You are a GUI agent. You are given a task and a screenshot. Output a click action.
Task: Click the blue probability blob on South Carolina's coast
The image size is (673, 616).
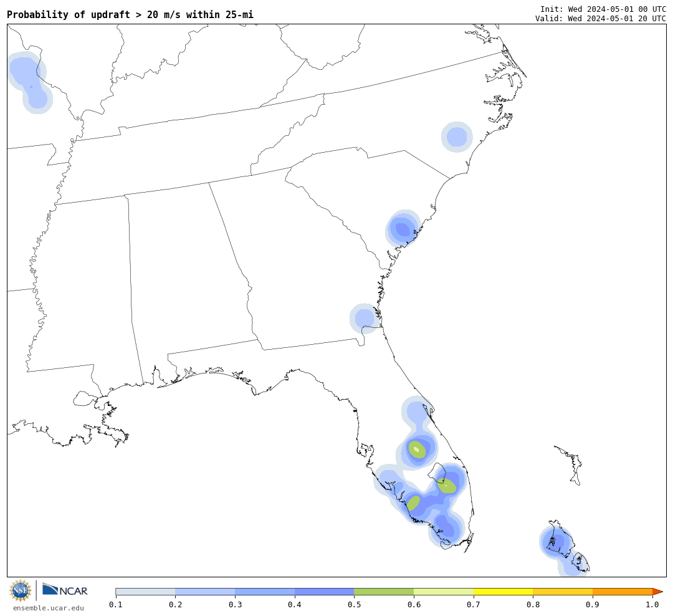403,228
